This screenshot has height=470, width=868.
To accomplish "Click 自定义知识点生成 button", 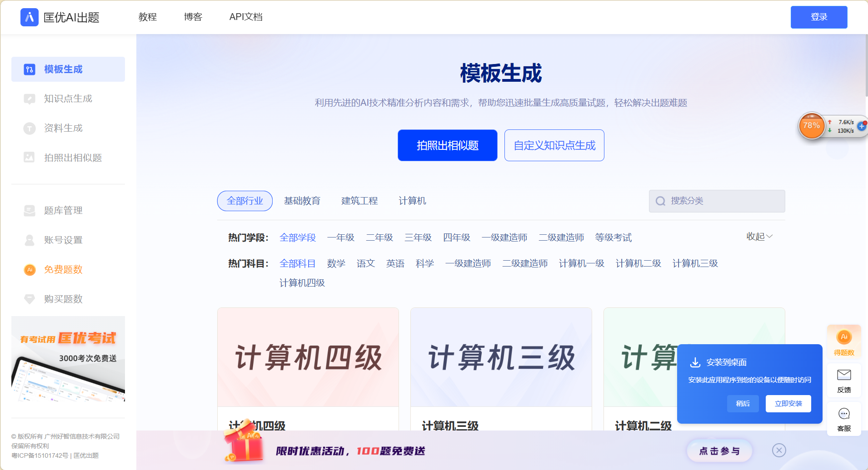I will [x=554, y=145].
